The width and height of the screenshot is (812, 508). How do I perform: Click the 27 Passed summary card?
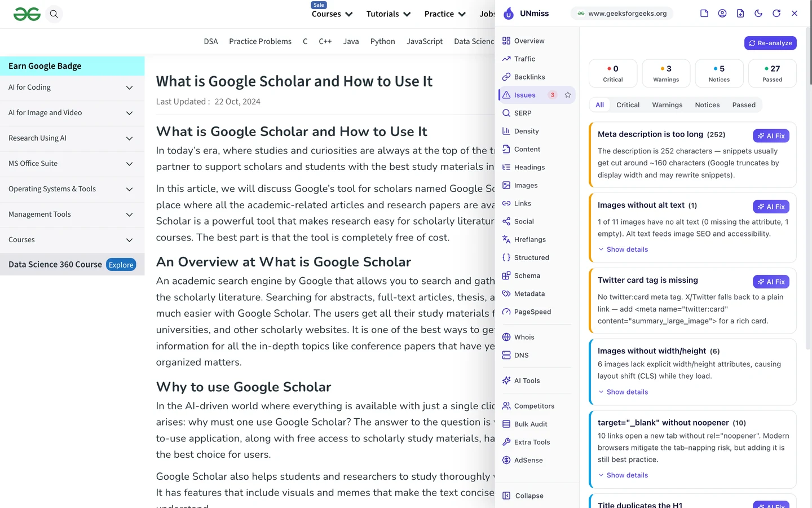click(772, 73)
